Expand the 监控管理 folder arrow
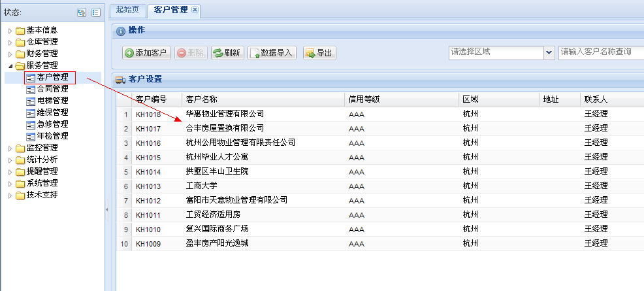 click(10, 148)
